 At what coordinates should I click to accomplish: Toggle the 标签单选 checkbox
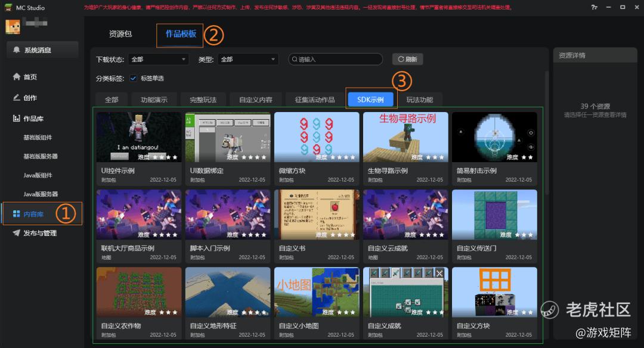pyautogui.click(x=133, y=78)
